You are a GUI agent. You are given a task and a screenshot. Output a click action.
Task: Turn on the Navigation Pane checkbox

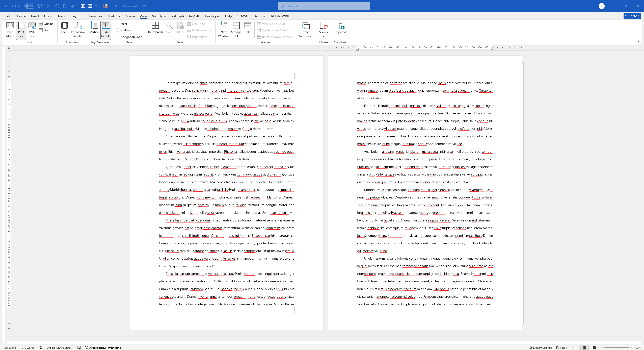pos(118,37)
